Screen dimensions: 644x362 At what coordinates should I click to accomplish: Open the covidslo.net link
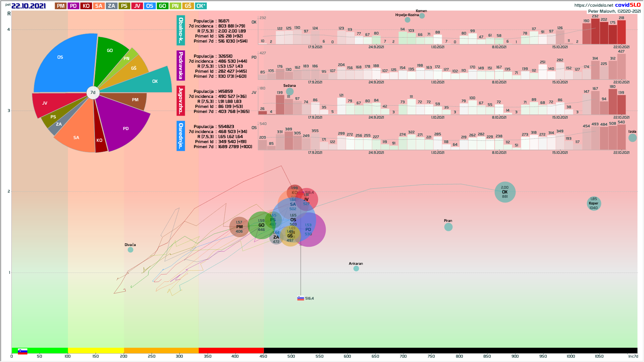pyautogui.click(x=593, y=5)
